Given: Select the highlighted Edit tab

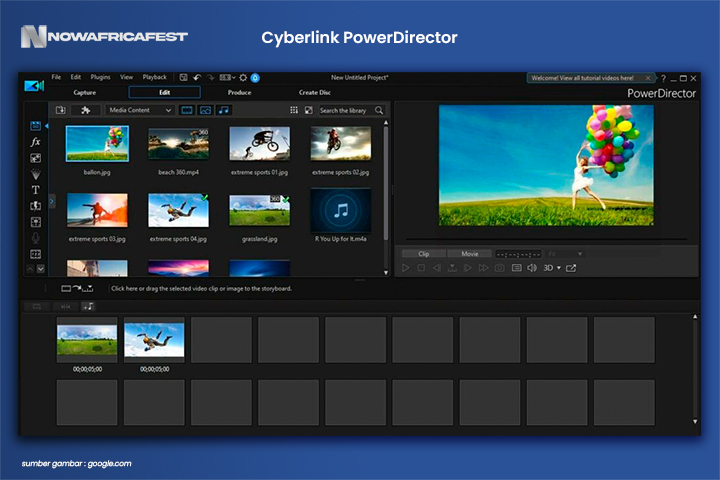Looking at the screenshot, I should pos(164,92).
